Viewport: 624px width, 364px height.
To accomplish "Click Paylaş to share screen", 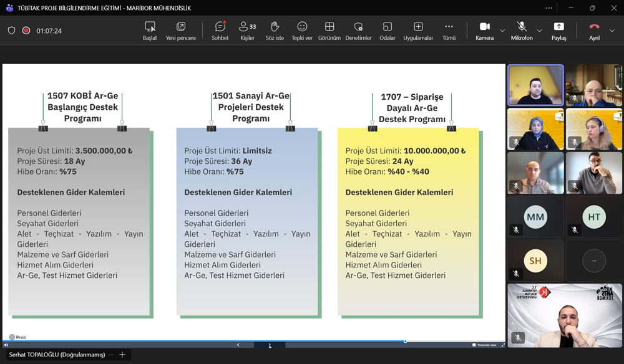I will 558,31.
